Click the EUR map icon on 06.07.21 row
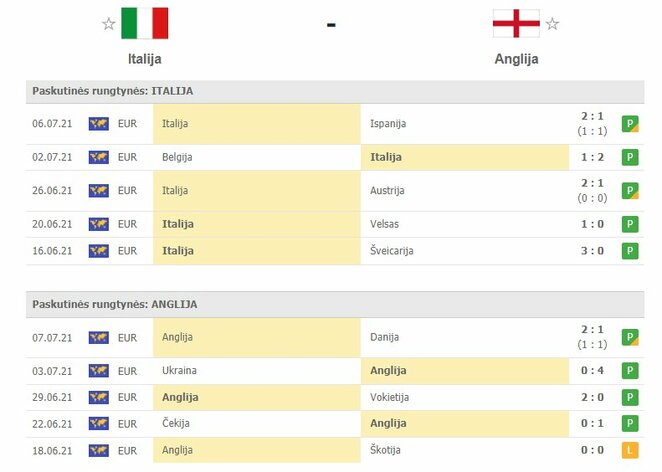Screen dimensions: 662x472 click(x=98, y=124)
